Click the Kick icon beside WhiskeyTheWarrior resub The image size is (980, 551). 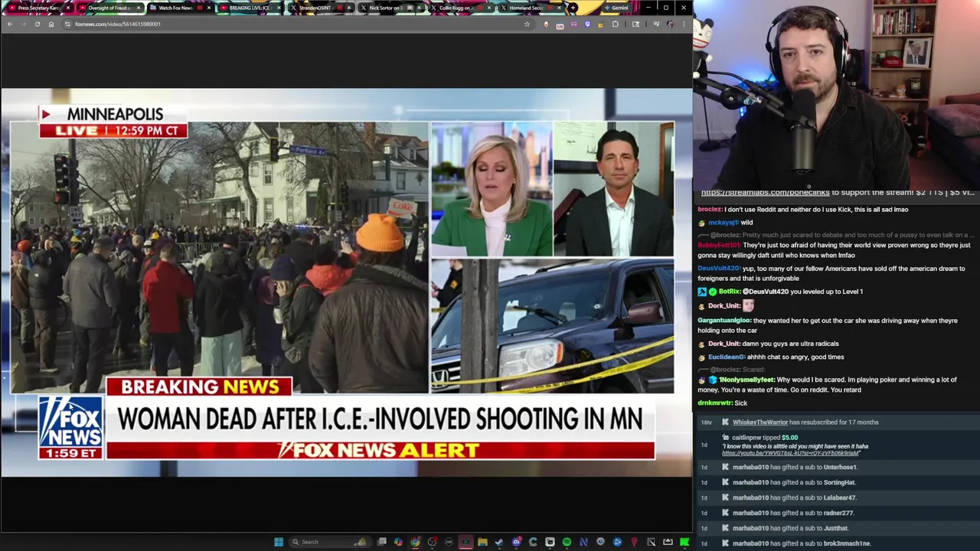click(725, 422)
